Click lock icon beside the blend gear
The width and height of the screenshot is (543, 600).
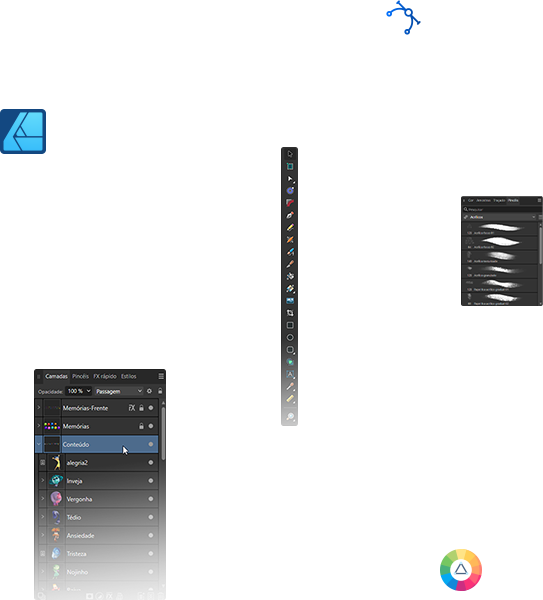160,391
